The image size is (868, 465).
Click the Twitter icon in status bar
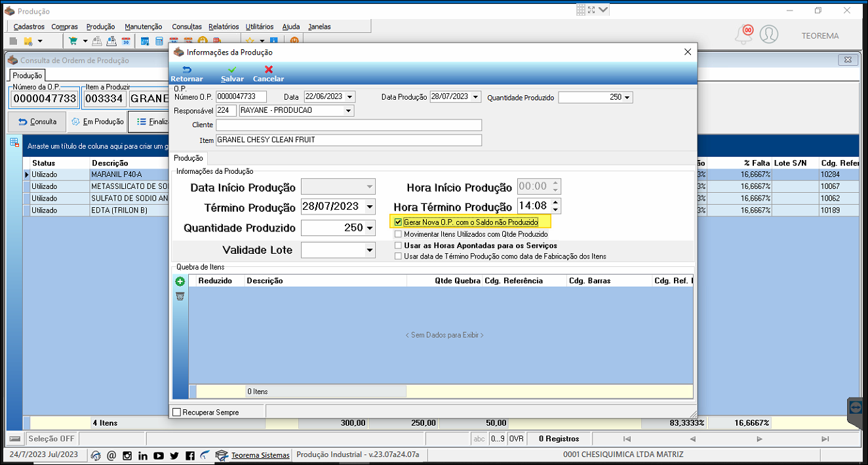(x=174, y=455)
